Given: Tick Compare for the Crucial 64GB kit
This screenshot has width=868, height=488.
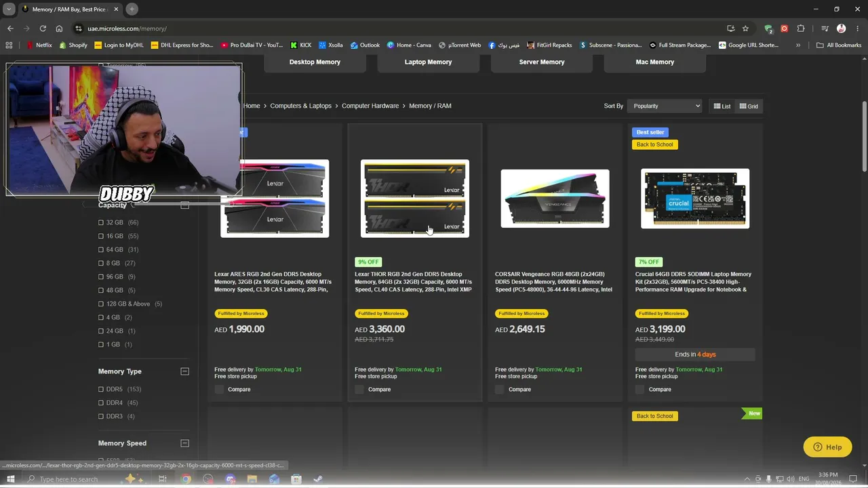Looking at the screenshot, I should [640, 389].
